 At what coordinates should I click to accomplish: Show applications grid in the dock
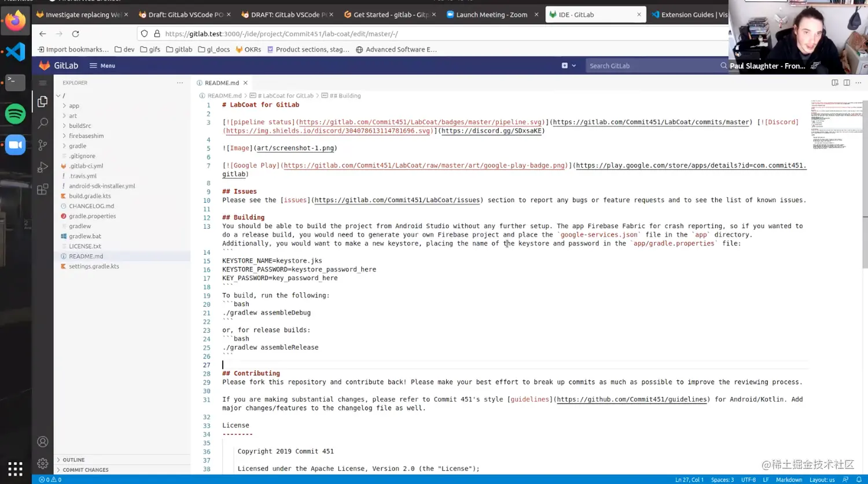(x=16, y=468)
